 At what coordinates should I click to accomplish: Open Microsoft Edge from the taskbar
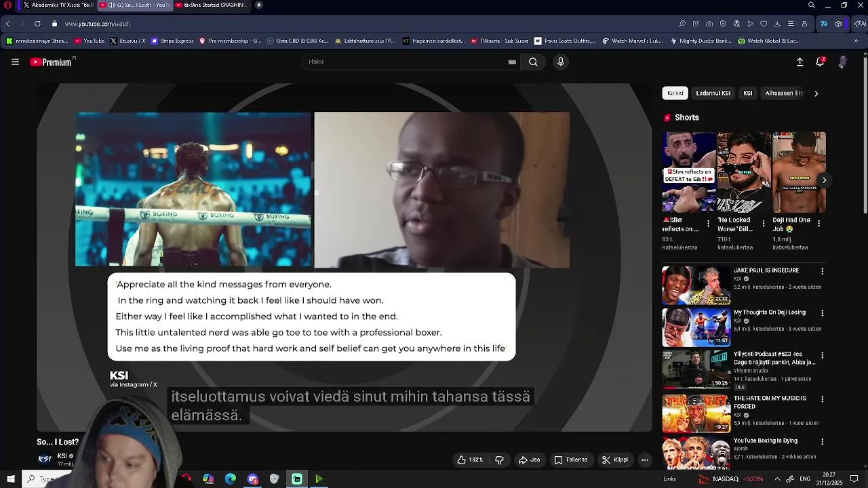(231, 479)
